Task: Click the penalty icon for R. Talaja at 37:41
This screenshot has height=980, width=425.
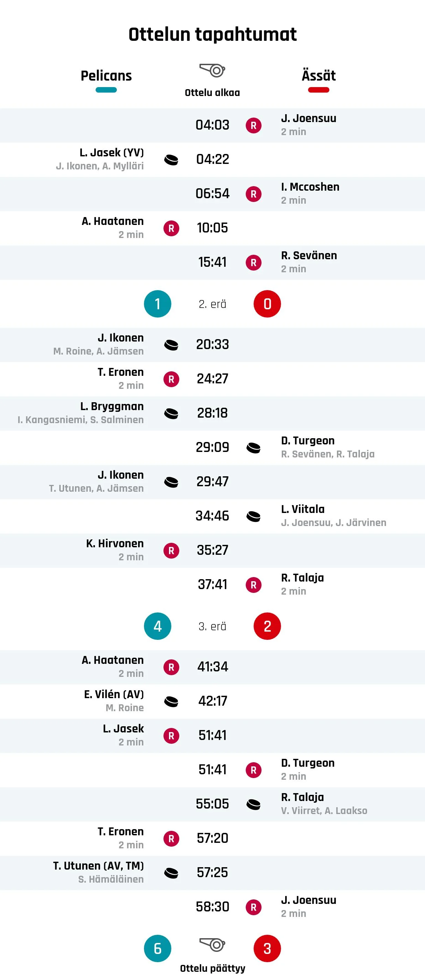Action: click(254, 585)
